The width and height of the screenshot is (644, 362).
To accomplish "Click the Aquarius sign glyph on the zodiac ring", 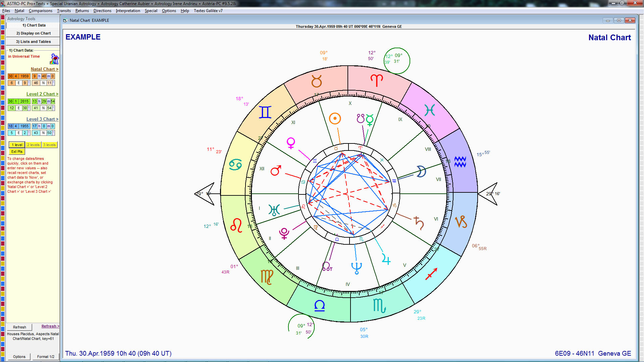I will coord(460,162).
